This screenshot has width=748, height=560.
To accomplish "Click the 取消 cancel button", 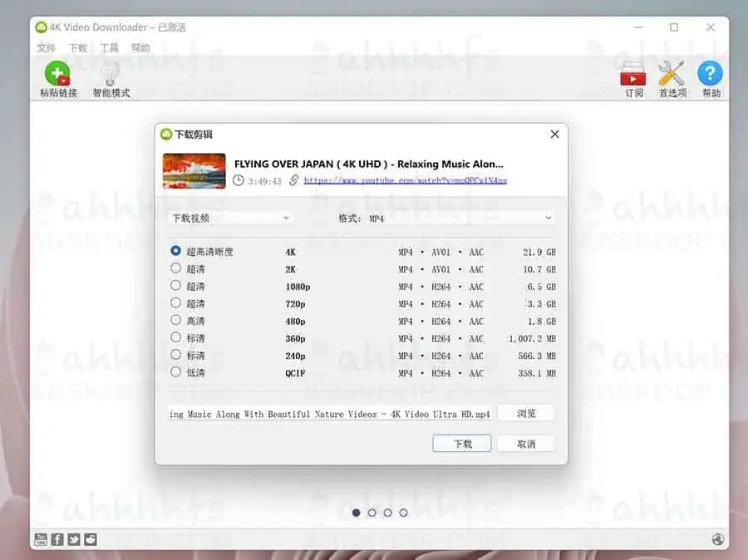I will coord(526,444).
